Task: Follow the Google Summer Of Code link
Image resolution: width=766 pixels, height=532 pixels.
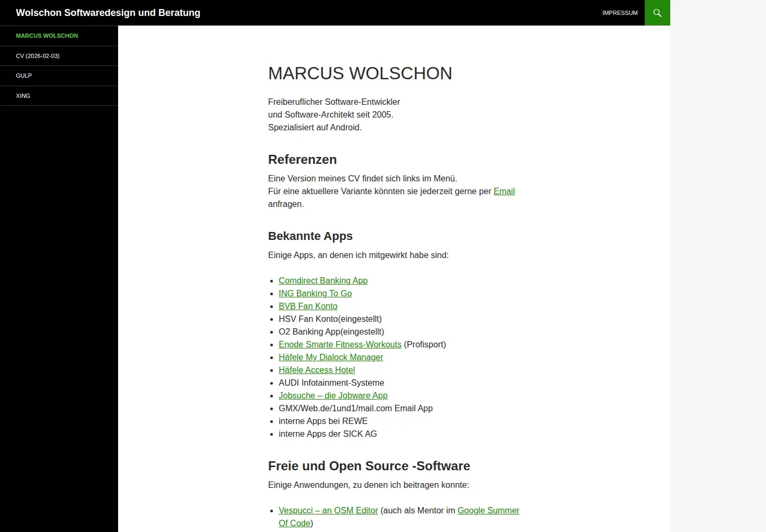Action: 488,510
